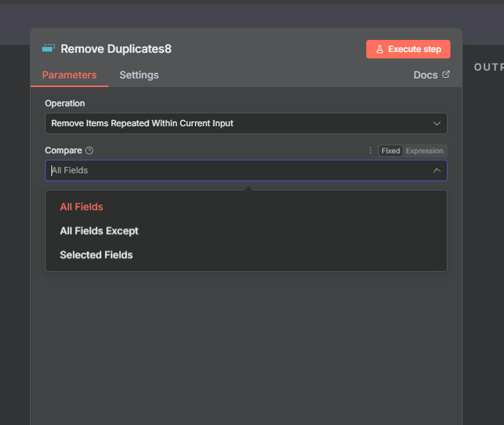
Task: Open the Docs link
Action: 425,75
